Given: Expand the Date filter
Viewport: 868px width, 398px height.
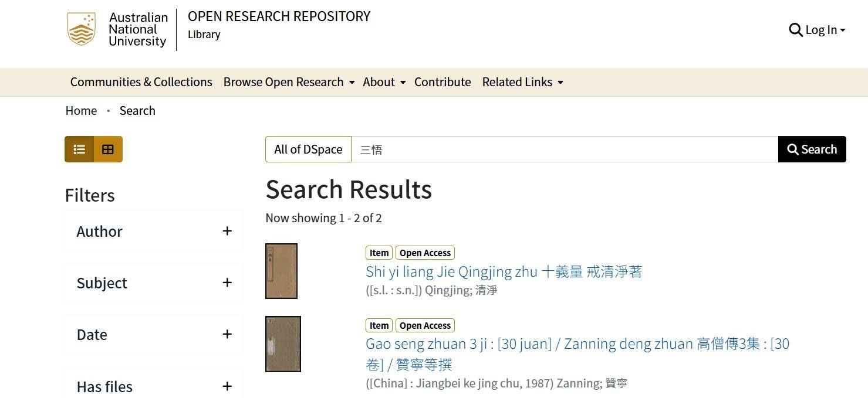Looking at the screenshot, I should (x=154, y=334).
